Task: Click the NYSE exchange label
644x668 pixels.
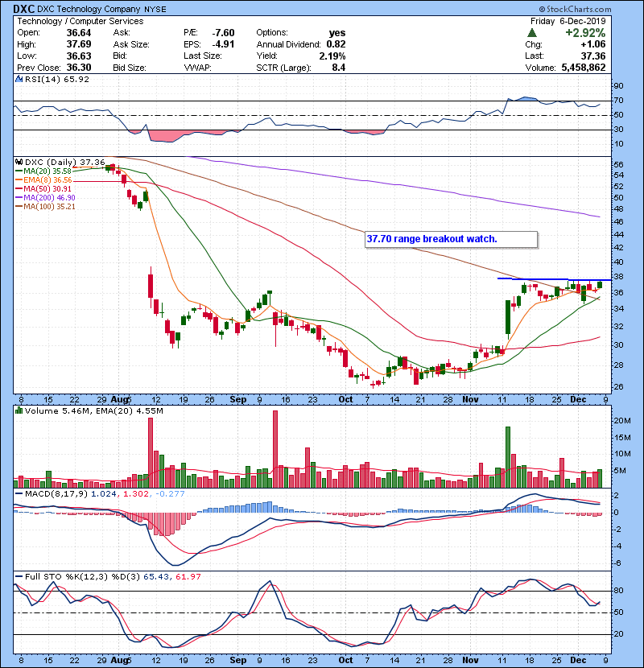Action: [x=155, y=9]
